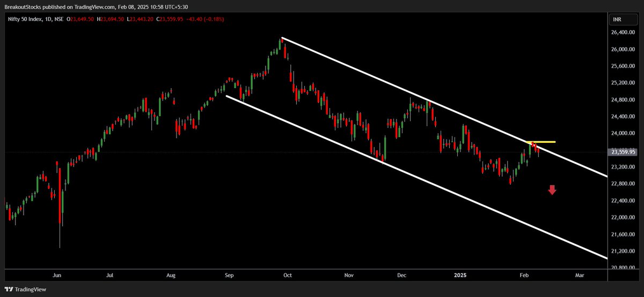644x297 pixels.
Task: Click the Jul label on time axis
Action: tap(109, 276)
